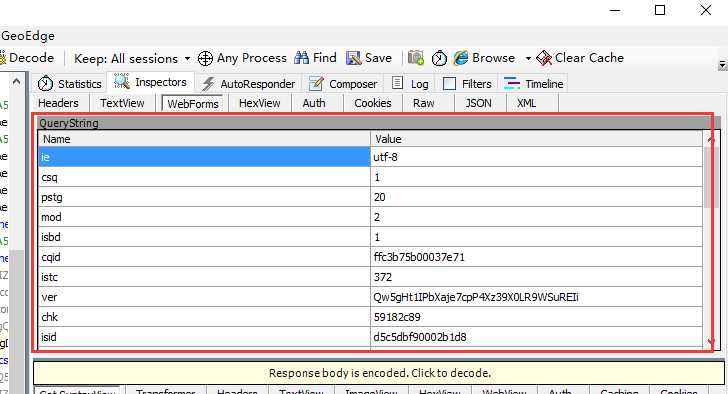Switch to the Composer tab
728x394 pixels.
pos(343,84)
